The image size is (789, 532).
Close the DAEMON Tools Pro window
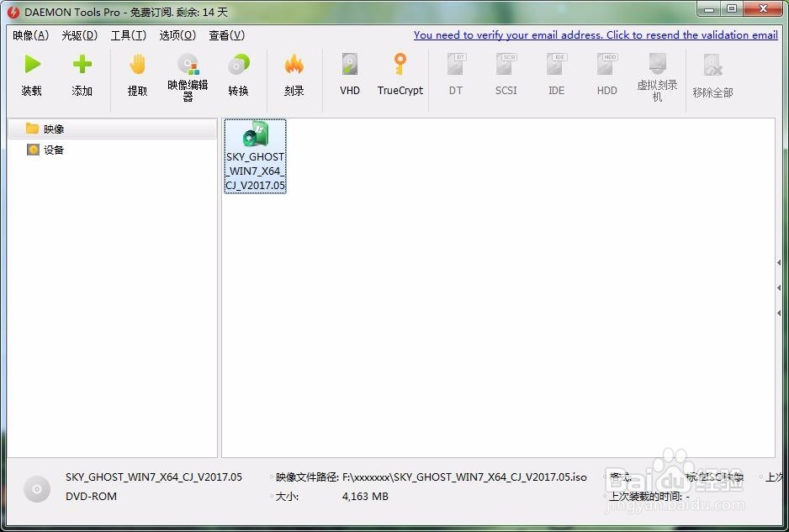(x=763, y=9)
